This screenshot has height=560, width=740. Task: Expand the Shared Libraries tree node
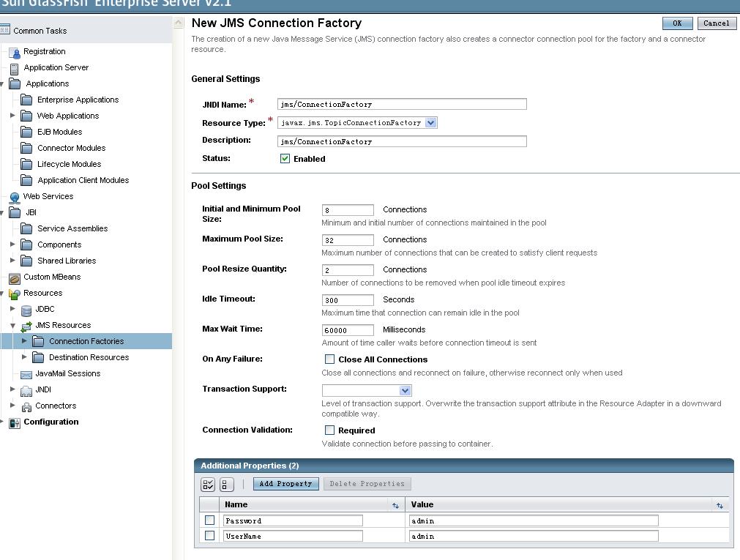tap(12, 260)
